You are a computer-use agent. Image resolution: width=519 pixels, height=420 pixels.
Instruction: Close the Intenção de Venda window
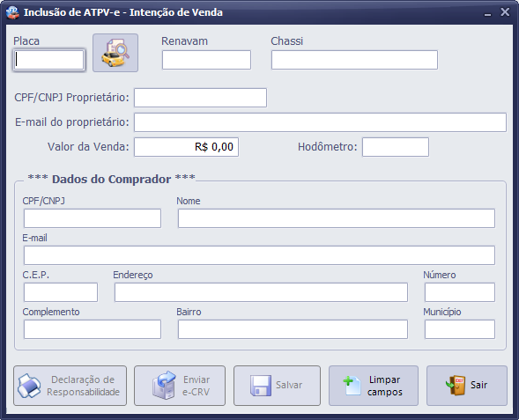point(505,12)
